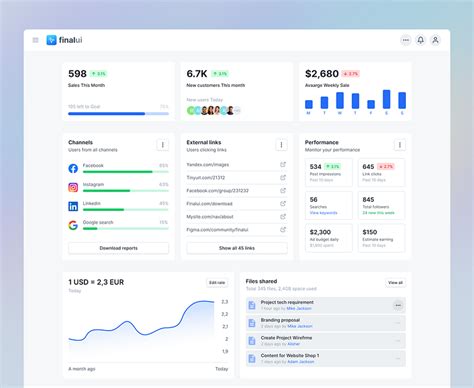Open external link icon for Mysite.com/nav/about
The height and width of the screenshot is (388, 474).
tap(283, 216)
